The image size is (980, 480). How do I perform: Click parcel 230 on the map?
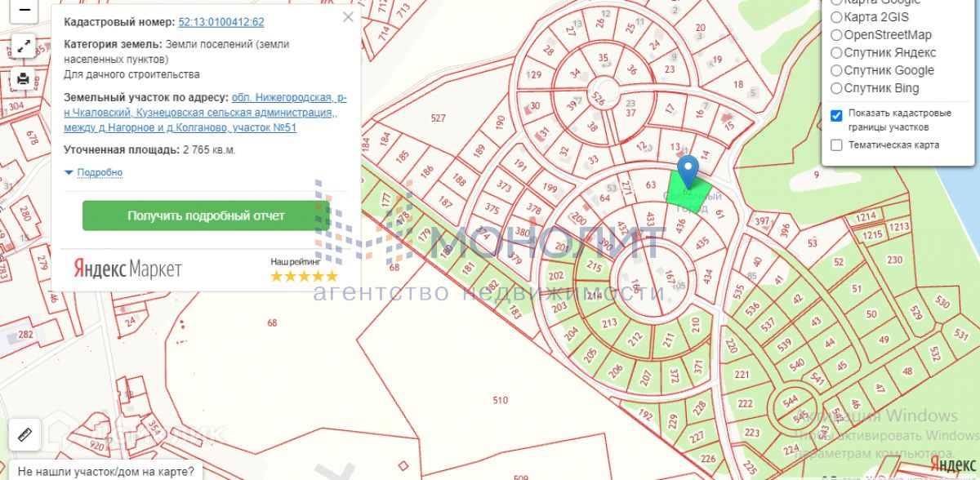[x=895, y=260]
